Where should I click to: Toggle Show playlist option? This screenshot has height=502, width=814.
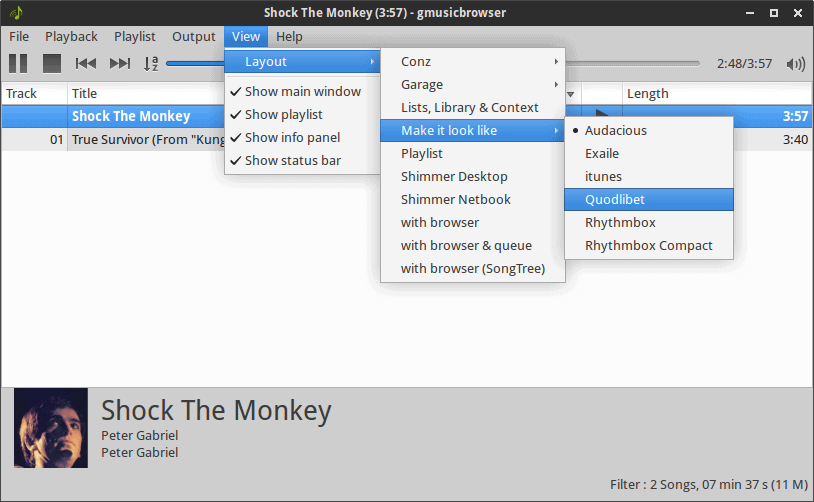(302, 114)
